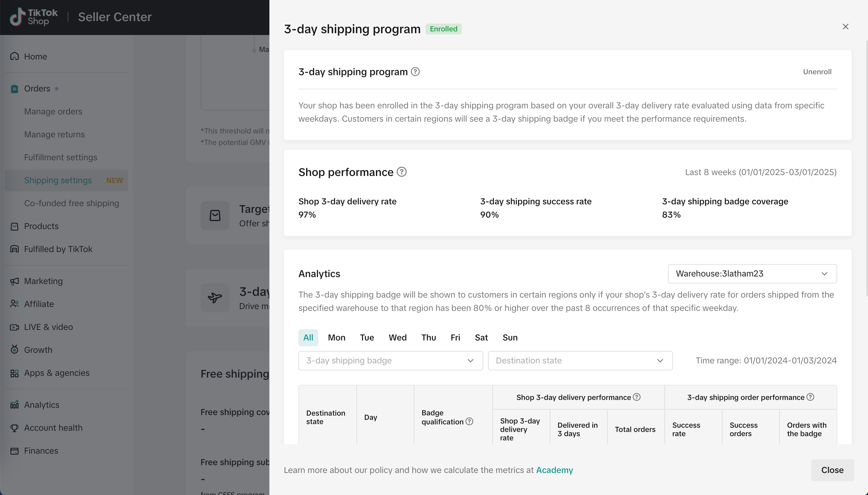
Task: Switch to the Mon weekday tab
Action: (336, 337)
